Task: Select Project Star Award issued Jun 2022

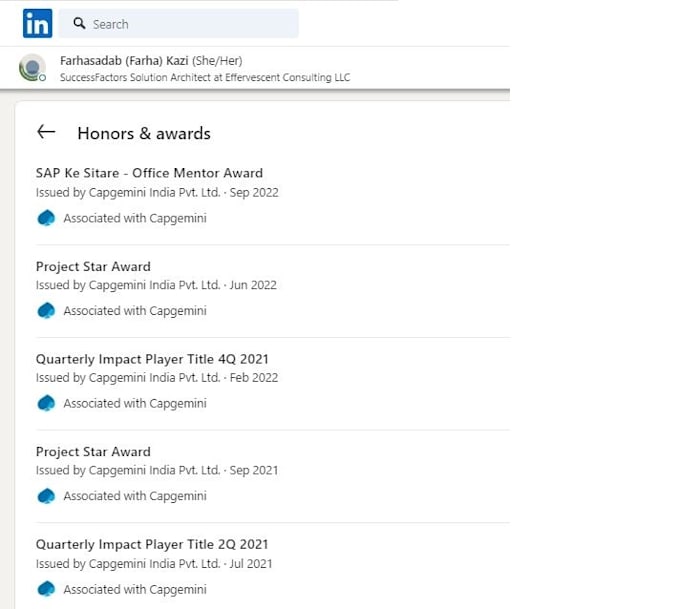Action: 93,266
